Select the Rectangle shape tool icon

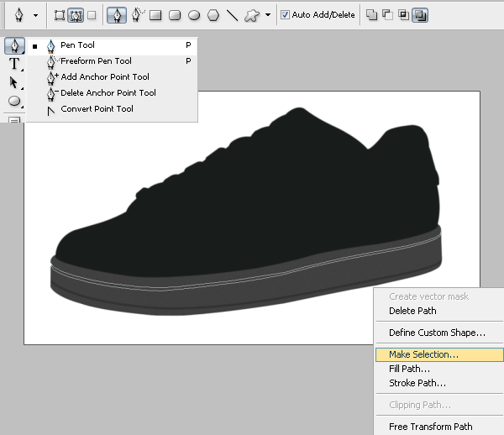(155, 15)
